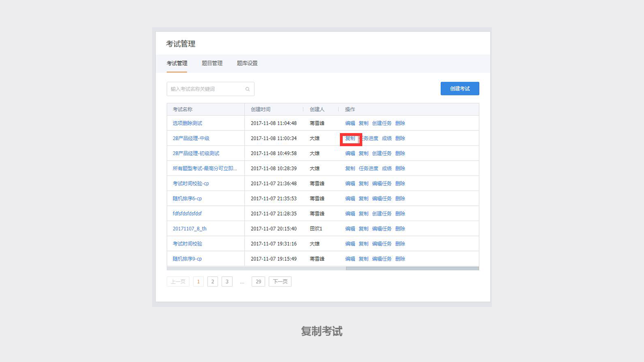Focus the exam name keyword search field

[x=211, y=89]
